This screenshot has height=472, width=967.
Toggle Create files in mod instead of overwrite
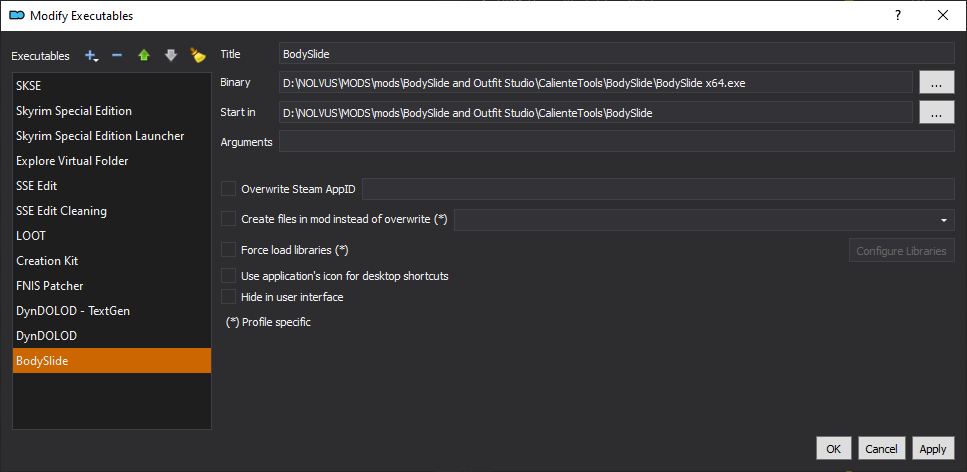pos(229,218)
